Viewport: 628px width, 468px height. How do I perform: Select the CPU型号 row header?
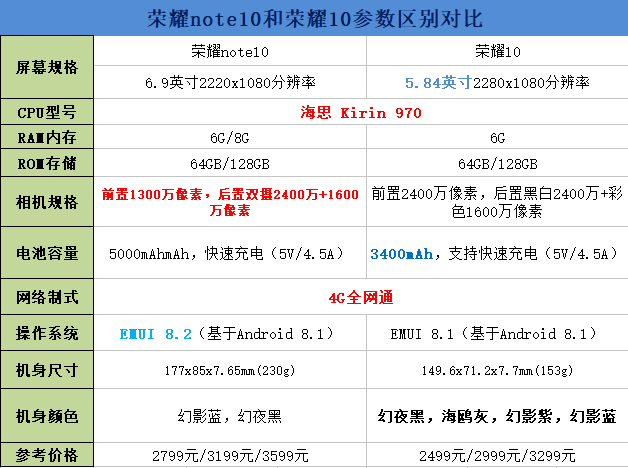click(47, 112)
